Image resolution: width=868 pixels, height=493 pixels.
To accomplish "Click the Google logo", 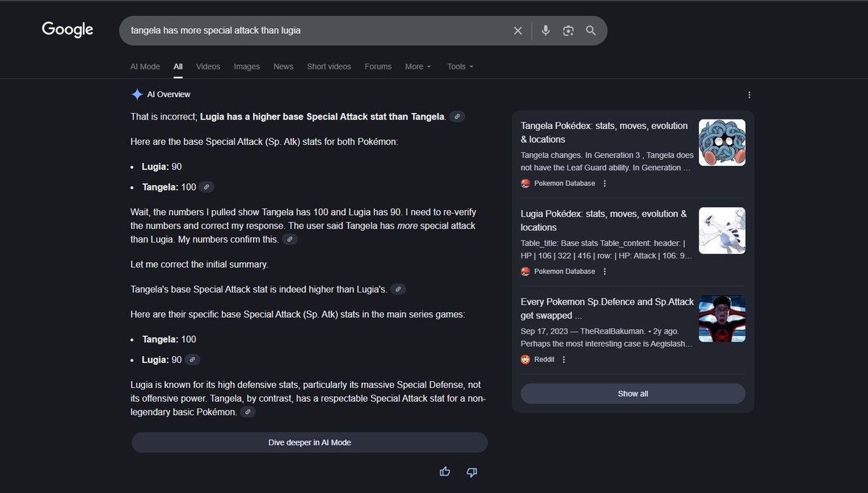I will (x=67, y=30).
